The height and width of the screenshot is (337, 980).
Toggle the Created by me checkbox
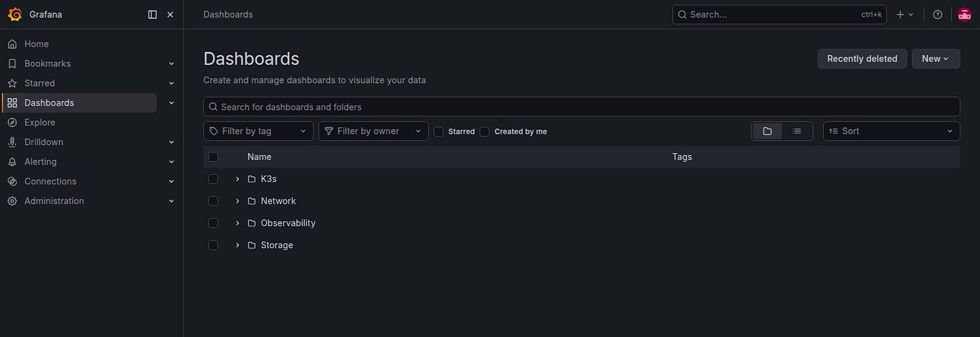(485, 131)
